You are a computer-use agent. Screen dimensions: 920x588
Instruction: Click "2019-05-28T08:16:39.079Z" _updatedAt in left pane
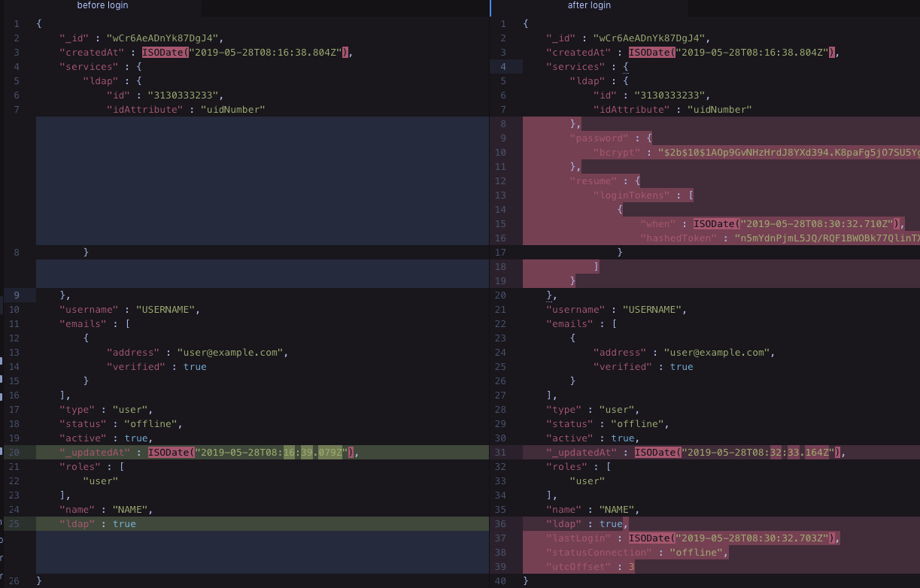272,453
